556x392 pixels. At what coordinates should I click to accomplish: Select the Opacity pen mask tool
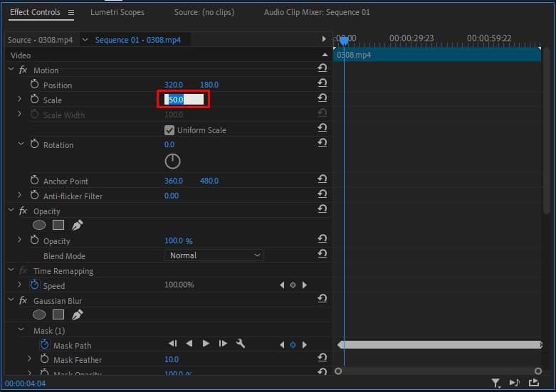(77, 226)
